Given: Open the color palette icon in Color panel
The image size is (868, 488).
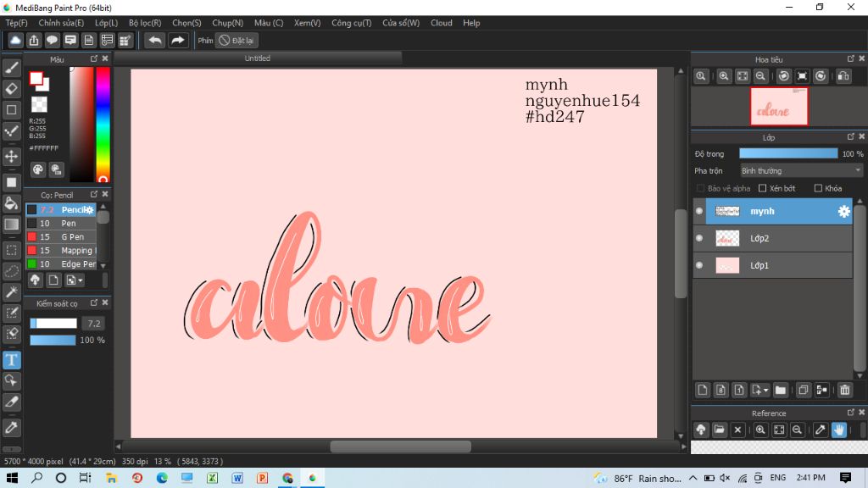Looking at the screenshot, I should (37, 169).
